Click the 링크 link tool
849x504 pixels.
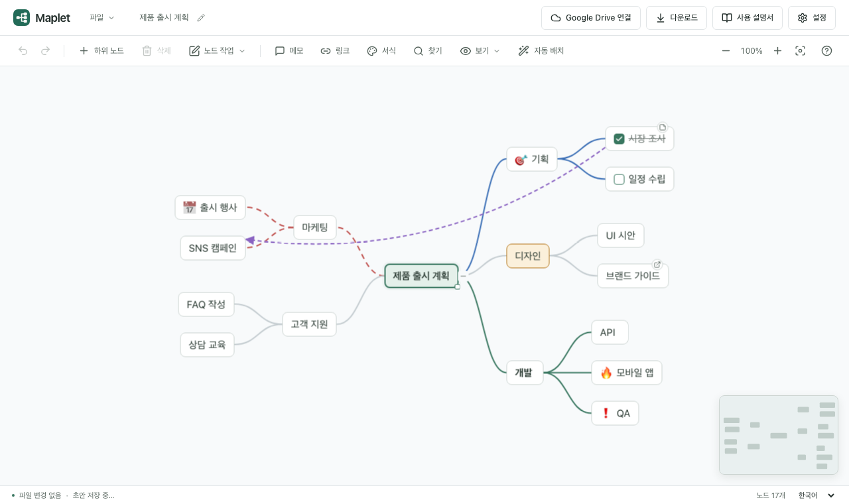point(335,51)
